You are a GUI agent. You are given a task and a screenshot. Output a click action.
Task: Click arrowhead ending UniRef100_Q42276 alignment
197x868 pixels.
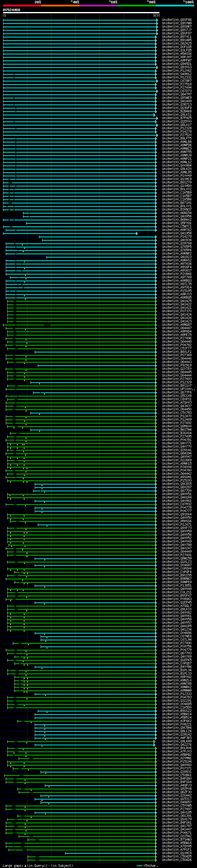click(155, 745)
